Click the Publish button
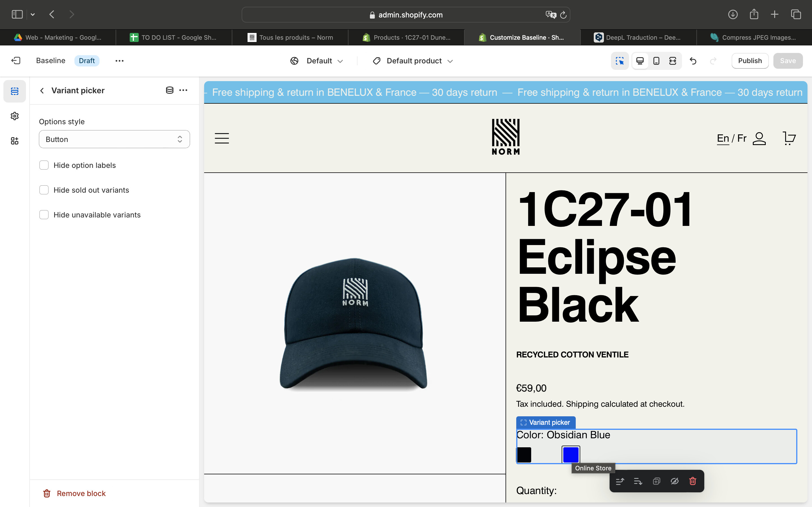The image size is (812, 507). coord(750,61)
